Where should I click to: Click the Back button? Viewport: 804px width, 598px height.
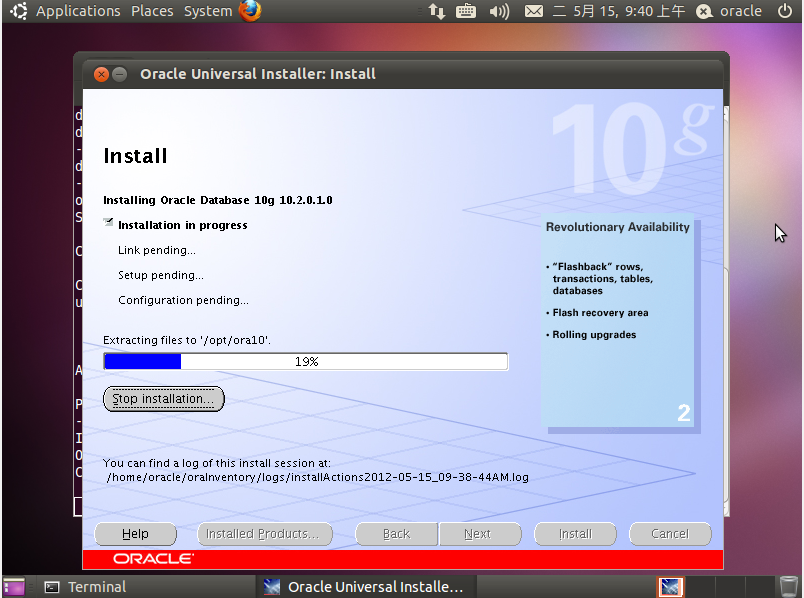tap(396, 534)
